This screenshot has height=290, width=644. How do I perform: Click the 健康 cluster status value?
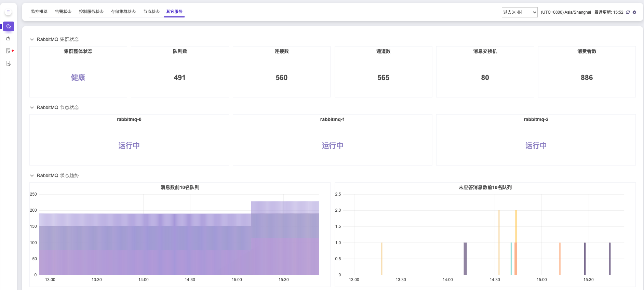pos(78,78)
